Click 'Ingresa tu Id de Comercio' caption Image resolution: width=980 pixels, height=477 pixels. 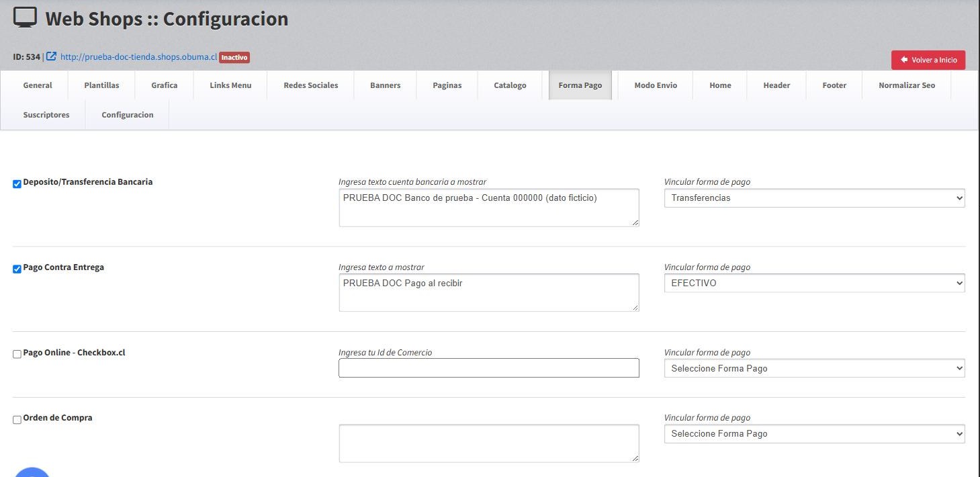(386, 353)
